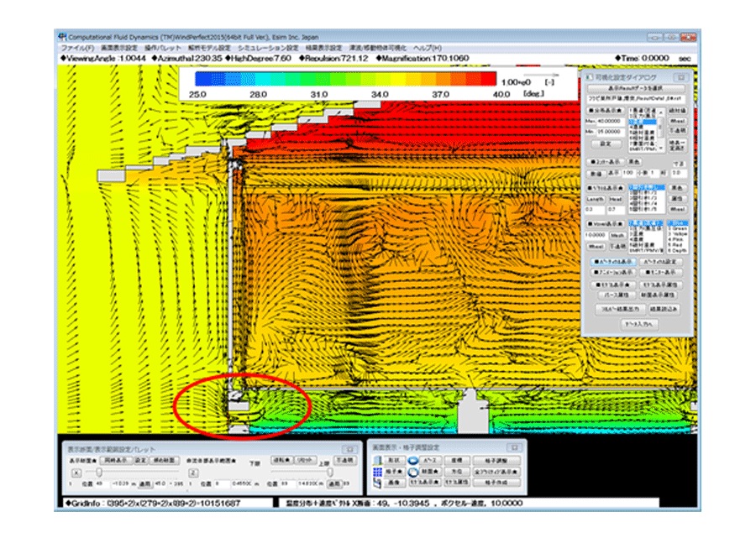The width and height of the screenshot is (756, 538).
Task: Click the Result file path field
Action: (637, 99)
